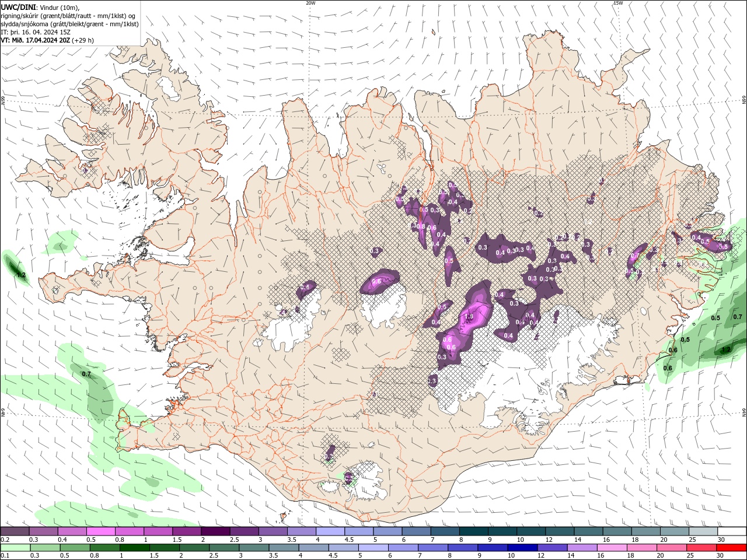Pick the white 30 swatch in the top legend row

tap(732, 531)
